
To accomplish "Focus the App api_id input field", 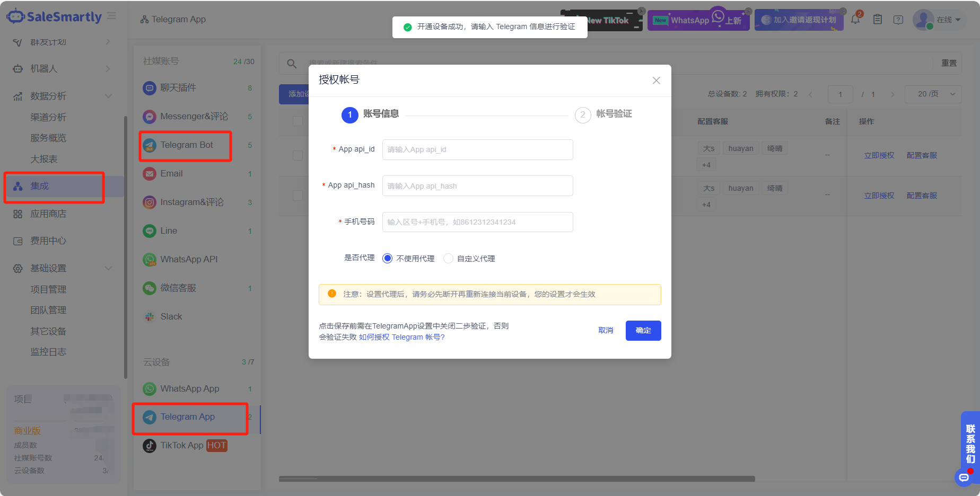I will point(477,149).
